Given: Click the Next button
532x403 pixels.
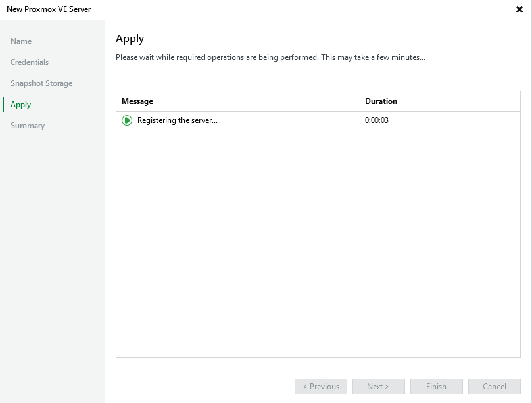Looking at the screenshot, I should [x=379, y=387].
